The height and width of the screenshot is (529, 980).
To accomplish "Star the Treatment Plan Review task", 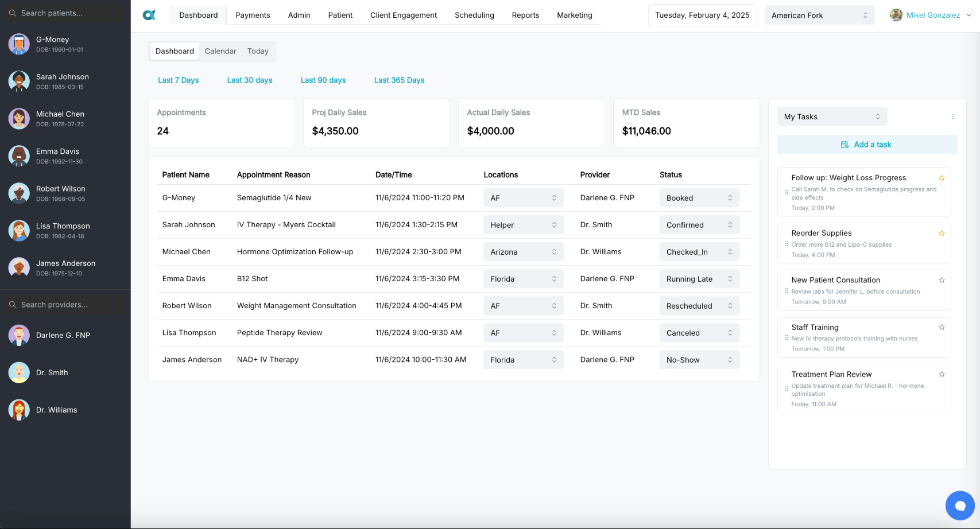I will click(x=942, y=374).
